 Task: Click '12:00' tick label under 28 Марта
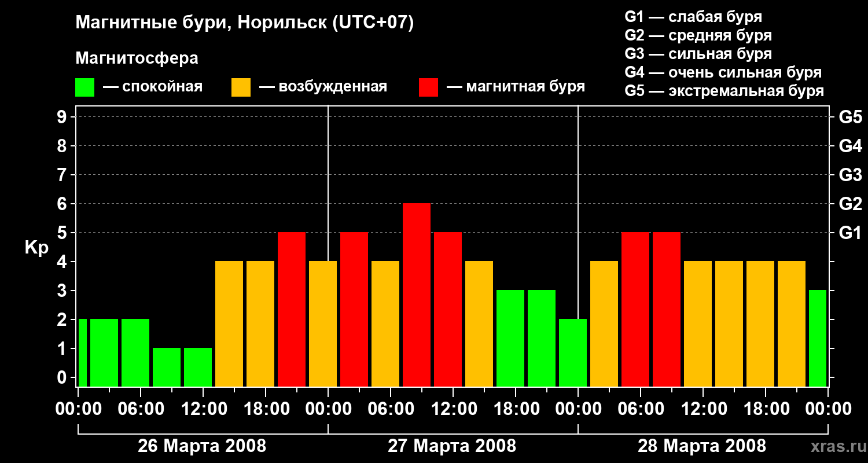pyautogui.click(x=703, y=409)
